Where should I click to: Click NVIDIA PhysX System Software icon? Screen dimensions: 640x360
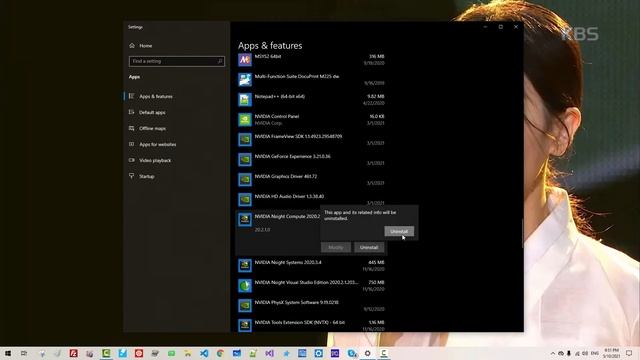(245, 305)
